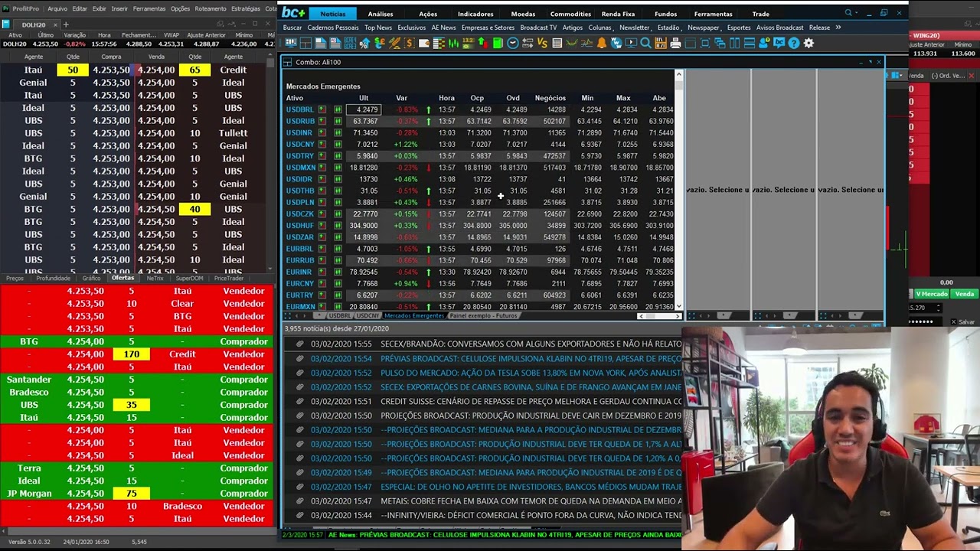980x551 pixels.
Task: Click the Var column header
Action: point(401,98)
